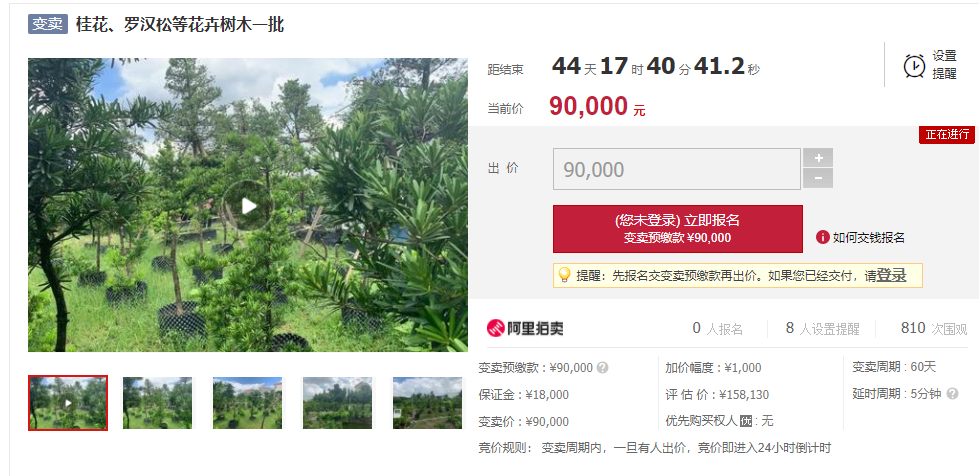Click the red info icon beside 如何交钱报名
Viewport: 979px width, 476px height.
pyautogui.click(x=822, y=237)
